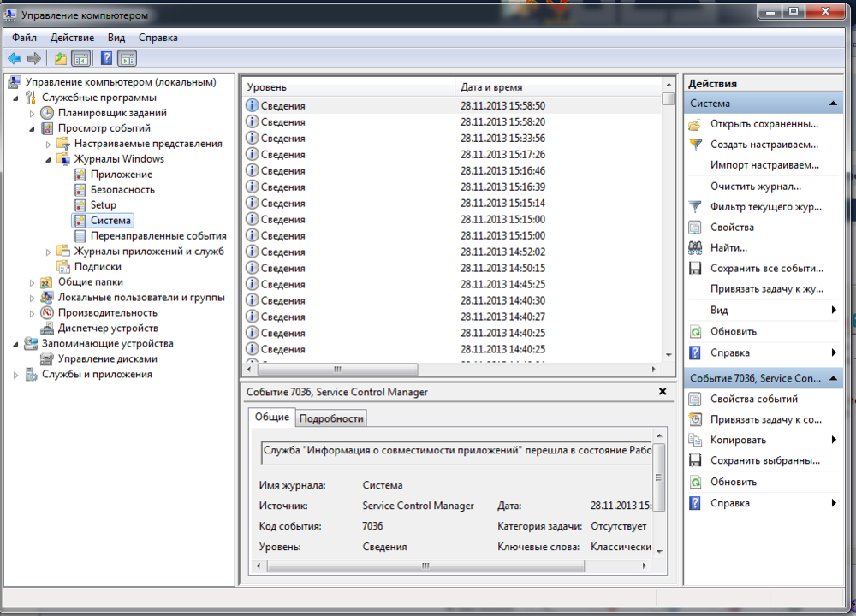Click the Back arrow toolbar icon

15,58
